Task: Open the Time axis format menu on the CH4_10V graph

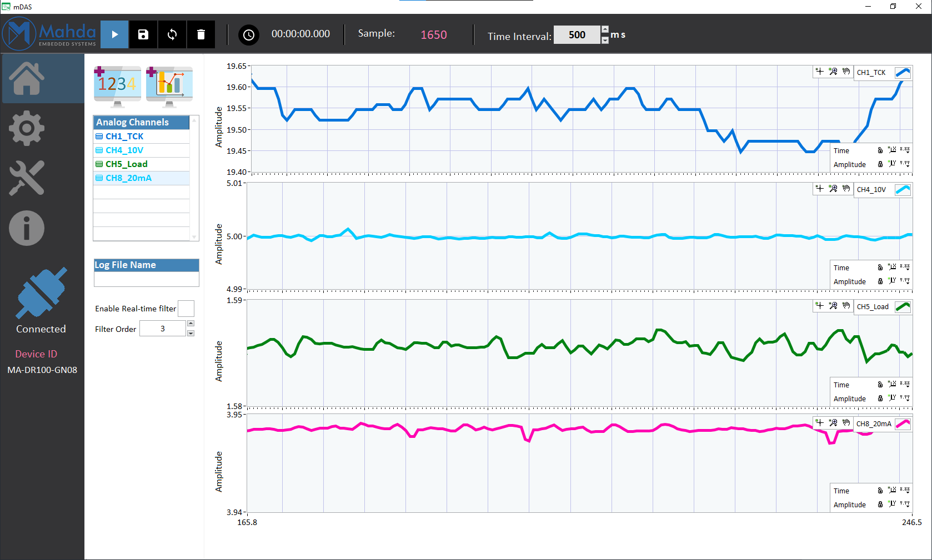Action: pos(905,268)
